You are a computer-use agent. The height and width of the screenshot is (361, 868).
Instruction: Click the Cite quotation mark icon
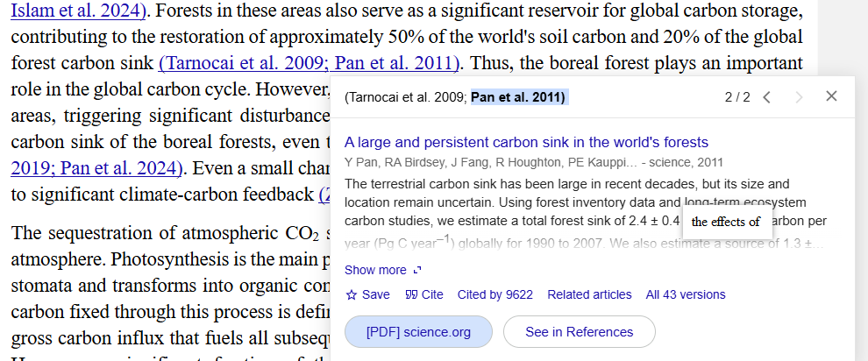[409, 294]
